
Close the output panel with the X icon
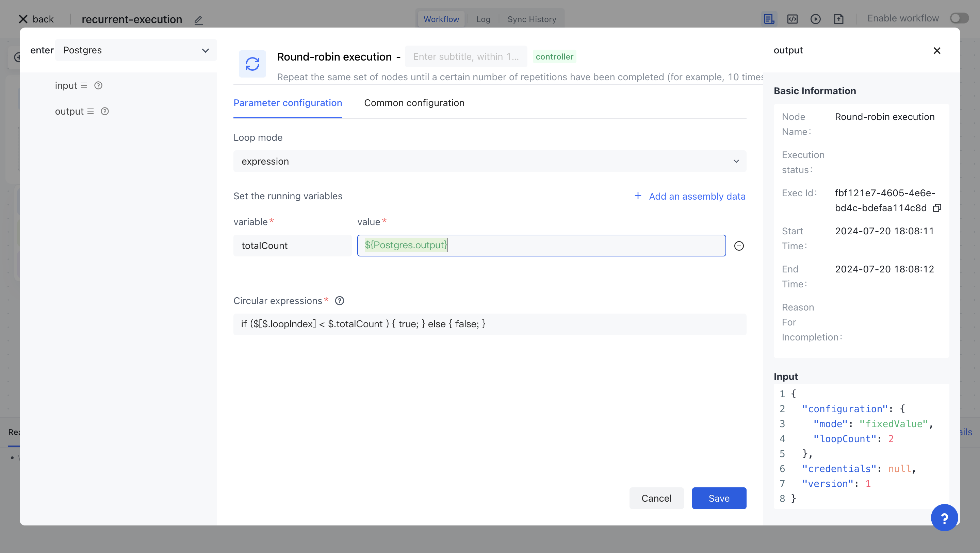pyautogui.click(x=937, y=50)
